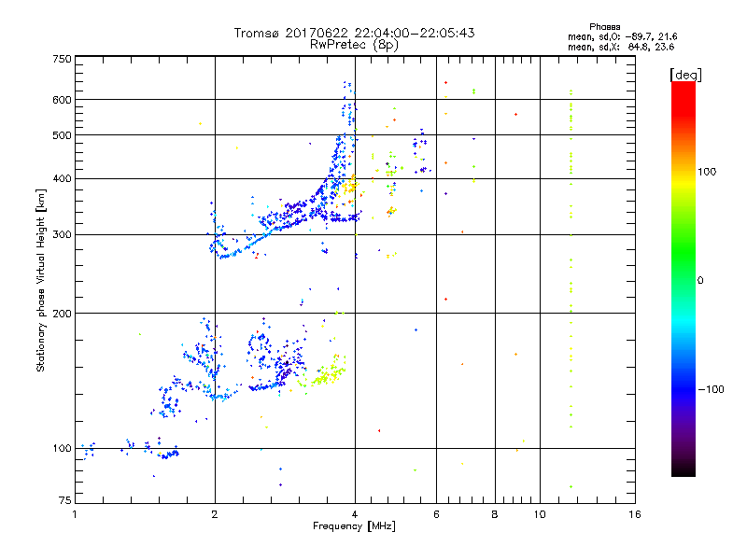Click the 10 tick on the frequency axis
Image resolution: width=747 pixels, height=560 pixels.
point(539,515)
